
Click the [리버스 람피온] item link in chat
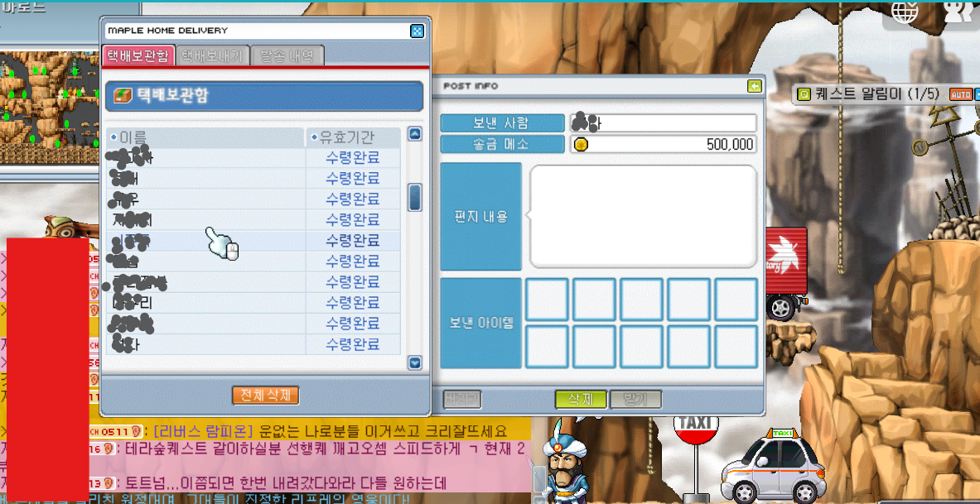coord(202,431)
